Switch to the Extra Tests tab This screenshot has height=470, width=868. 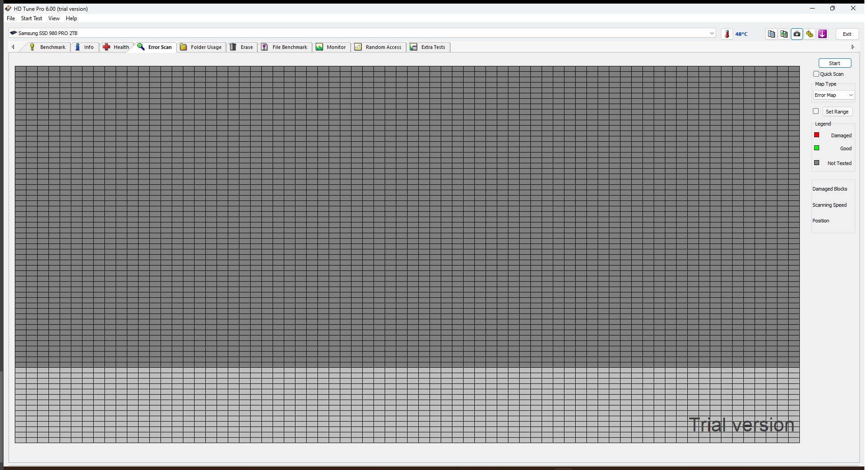(428, 47)
